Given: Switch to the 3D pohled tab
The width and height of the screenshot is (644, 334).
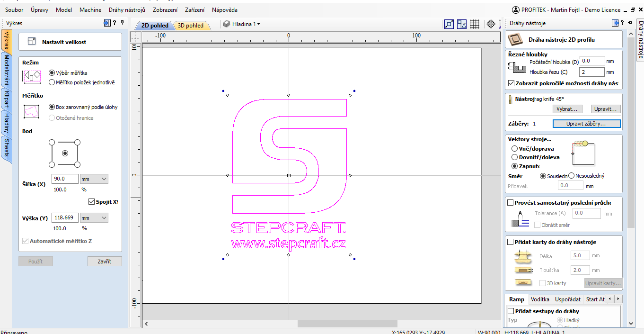Looking at the screenshot, I should pyautogui.click(x=191, y=26).
